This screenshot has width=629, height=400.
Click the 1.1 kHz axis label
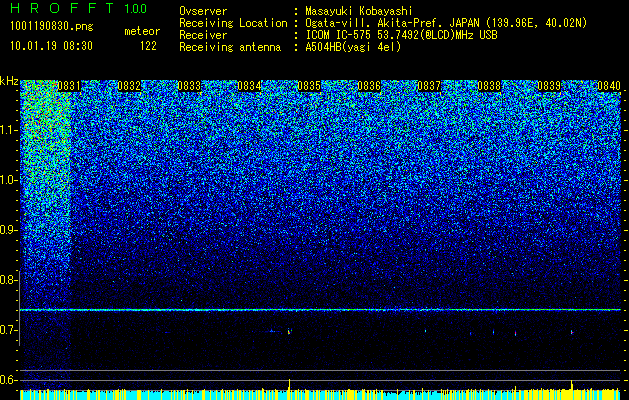[9, 130]
